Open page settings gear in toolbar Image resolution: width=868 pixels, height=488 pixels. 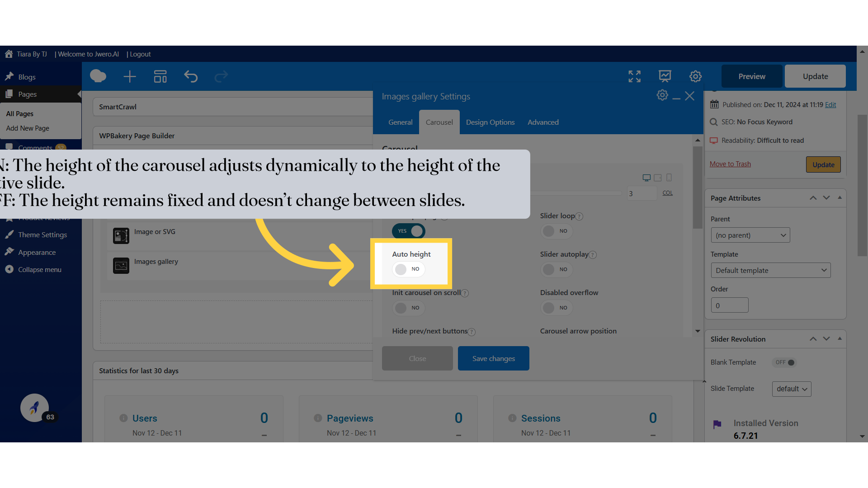[x=695, y=76]
